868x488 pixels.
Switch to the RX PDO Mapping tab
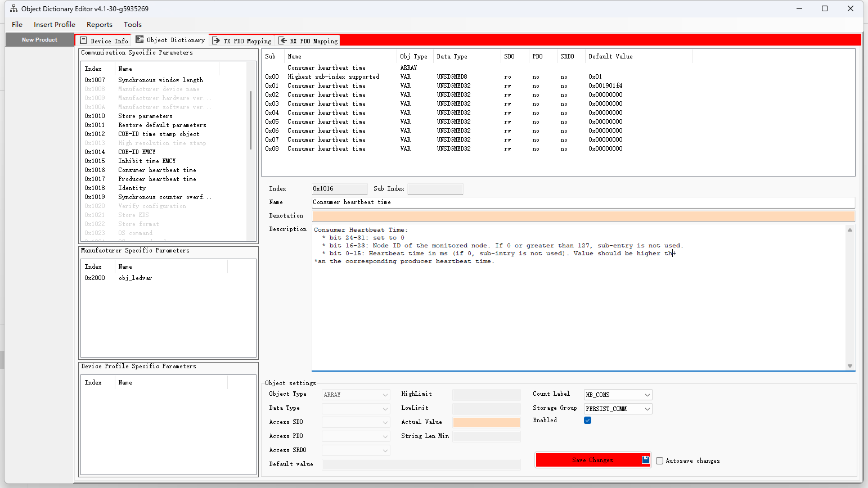click(308, 40)
